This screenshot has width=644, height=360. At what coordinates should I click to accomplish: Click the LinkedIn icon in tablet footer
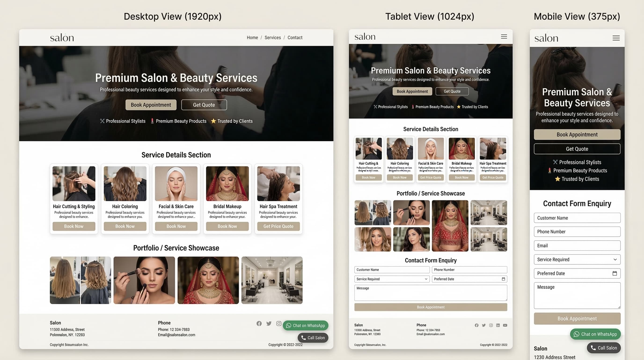click(x=498, y=325)
